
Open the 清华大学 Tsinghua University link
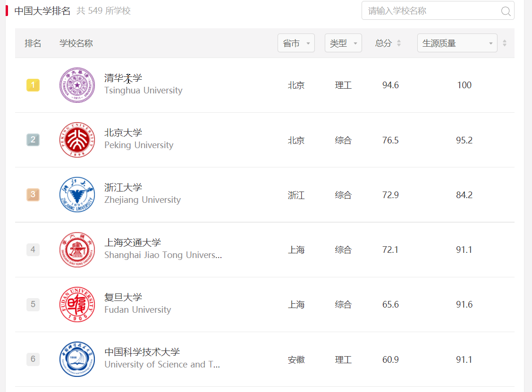click(x=123, y=78)
